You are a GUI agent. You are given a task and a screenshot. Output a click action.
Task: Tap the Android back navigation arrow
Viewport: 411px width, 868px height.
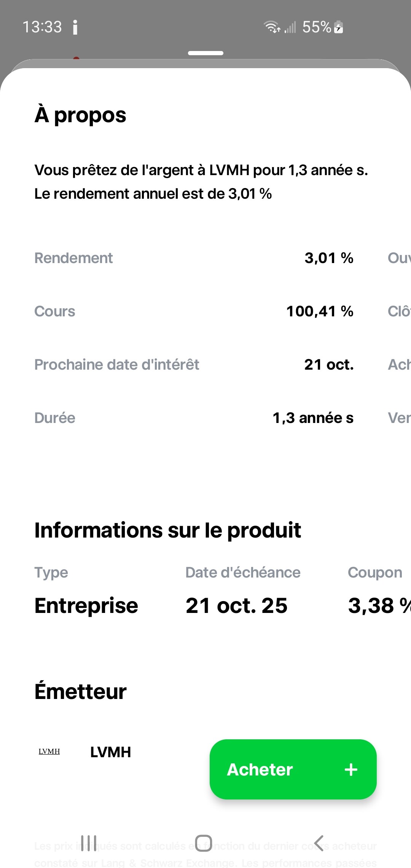[x=319, y=843]
